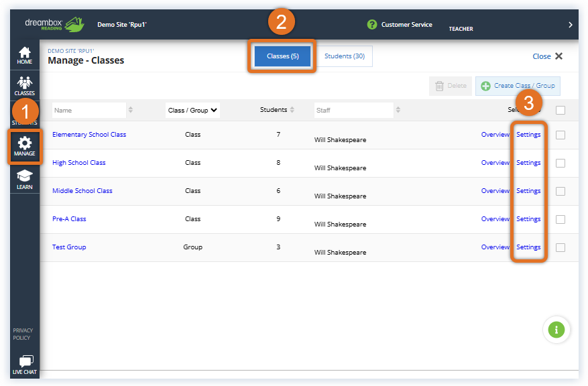Click the Customer Service help icon
588x386 pixels.
click(373, 24)
